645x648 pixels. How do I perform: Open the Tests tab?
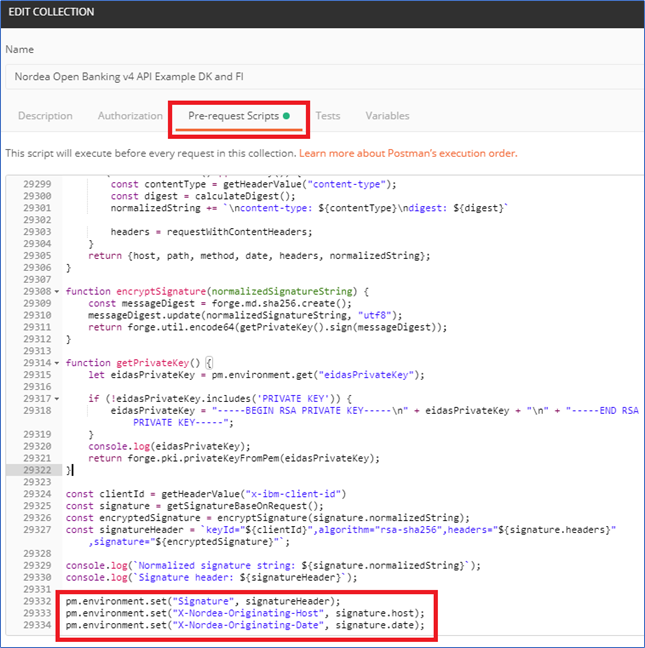[328, 116]
